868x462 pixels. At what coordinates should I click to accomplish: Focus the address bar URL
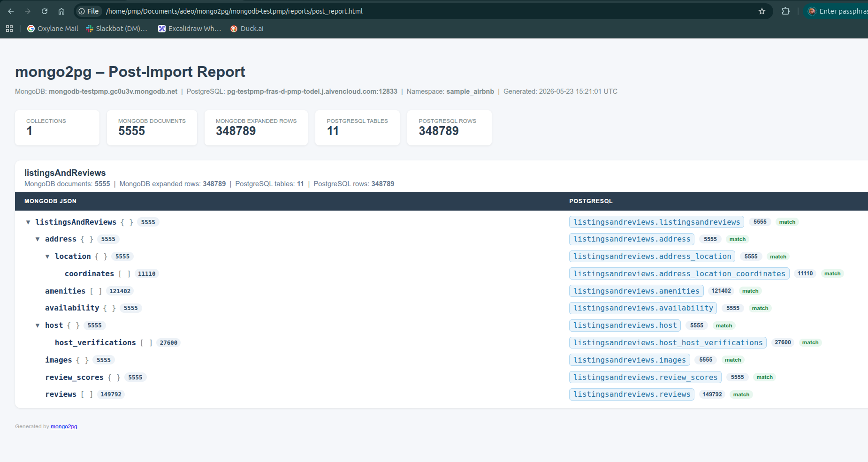point(234,11)
